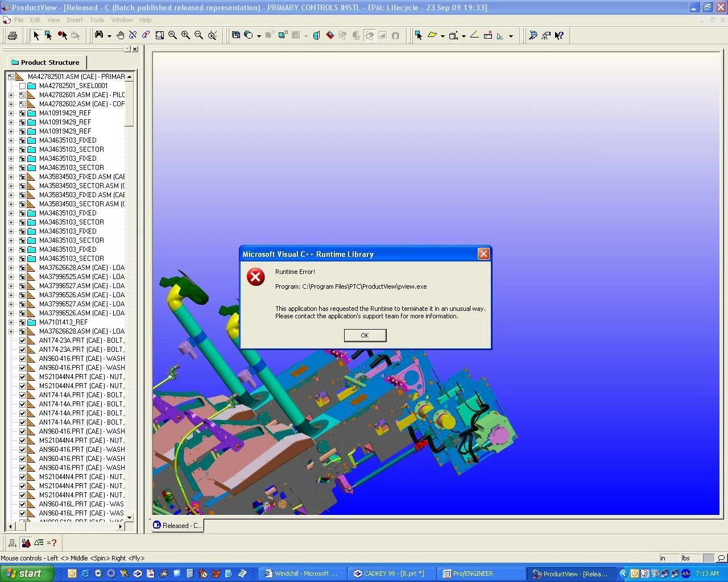Click scroll-down arrow of product structure tree
The width and height of the screenshot is (728, 582).
click(129, 518)
